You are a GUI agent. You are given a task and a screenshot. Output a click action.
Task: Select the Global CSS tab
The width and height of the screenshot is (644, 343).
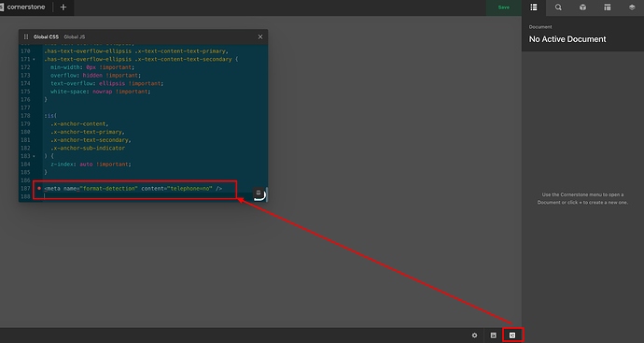pos(46,36)
